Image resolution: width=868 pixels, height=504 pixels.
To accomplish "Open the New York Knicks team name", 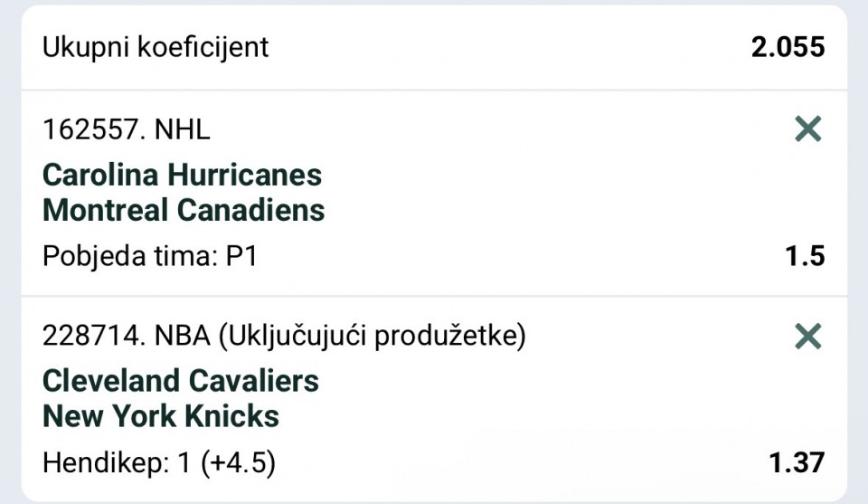I will 161,416.
